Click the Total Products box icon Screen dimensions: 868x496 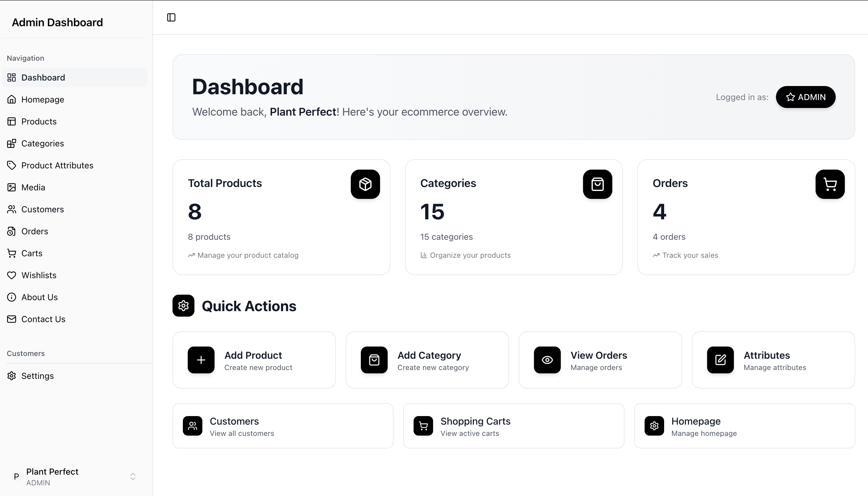tap(365, 184)
